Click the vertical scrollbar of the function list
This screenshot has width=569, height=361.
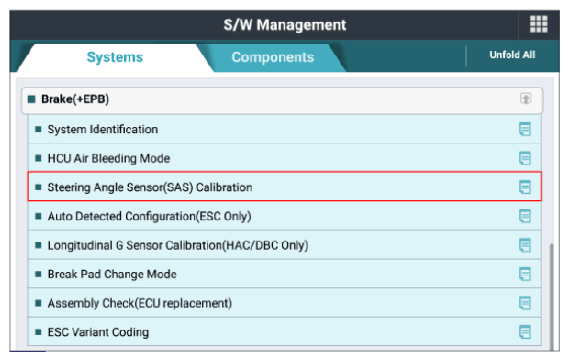click(552, 296)
